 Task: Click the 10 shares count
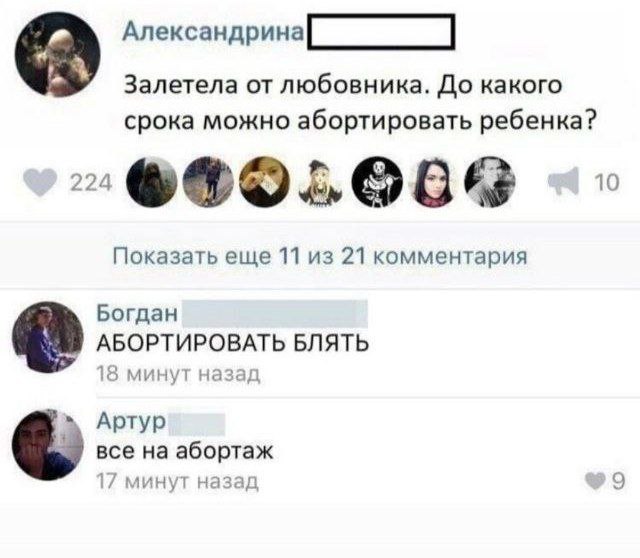(x=607, y=182)
